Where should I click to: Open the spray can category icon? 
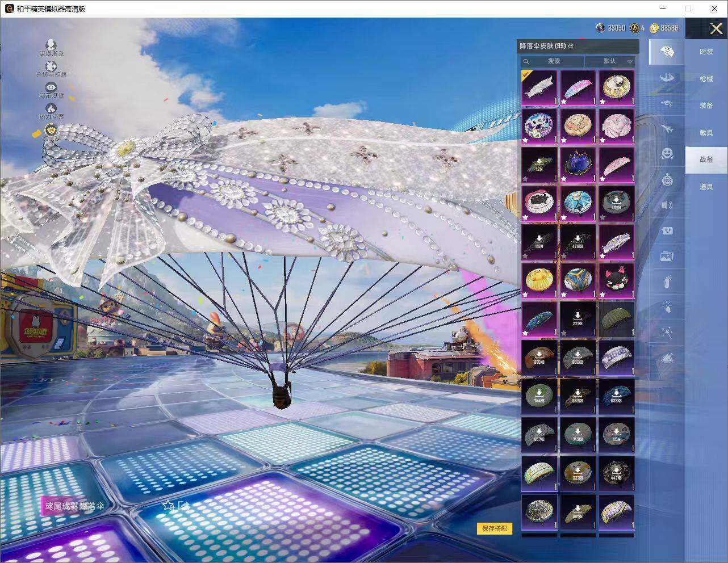point(667,282)
